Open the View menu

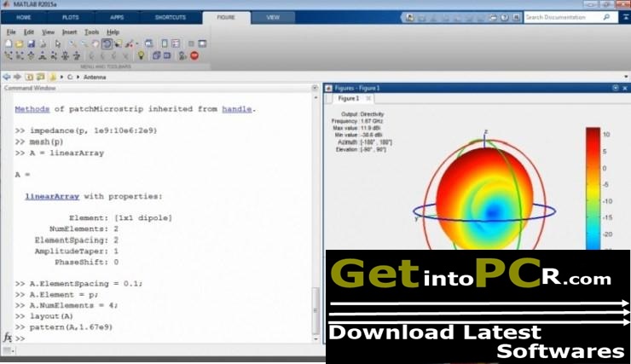click(48, 32)
